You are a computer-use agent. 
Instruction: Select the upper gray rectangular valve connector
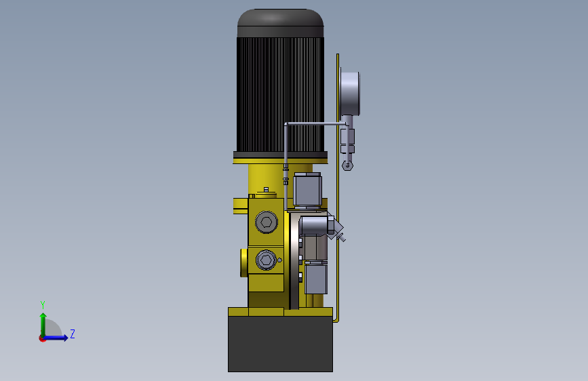click(x=307, y=190)
